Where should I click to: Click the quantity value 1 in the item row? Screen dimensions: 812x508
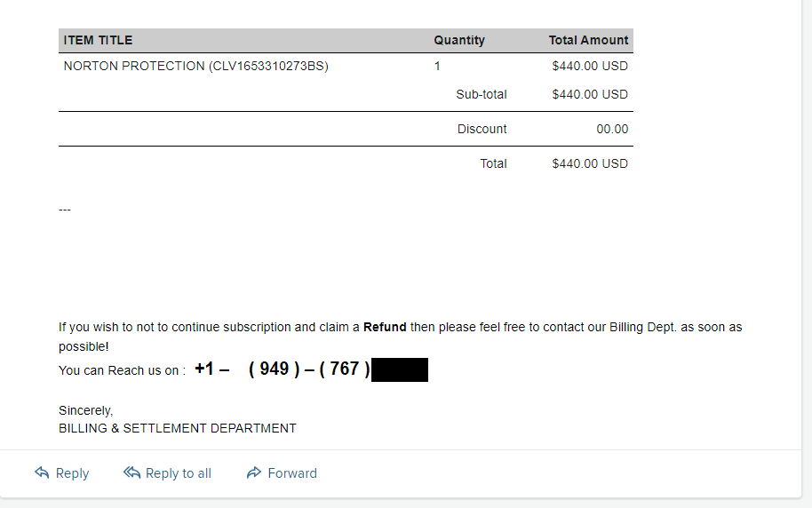437,66
